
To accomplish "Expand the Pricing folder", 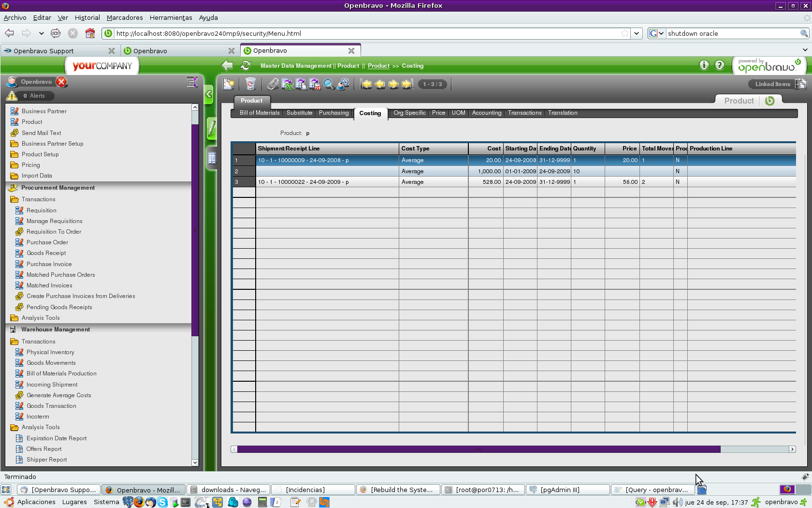I will point(30,165).
